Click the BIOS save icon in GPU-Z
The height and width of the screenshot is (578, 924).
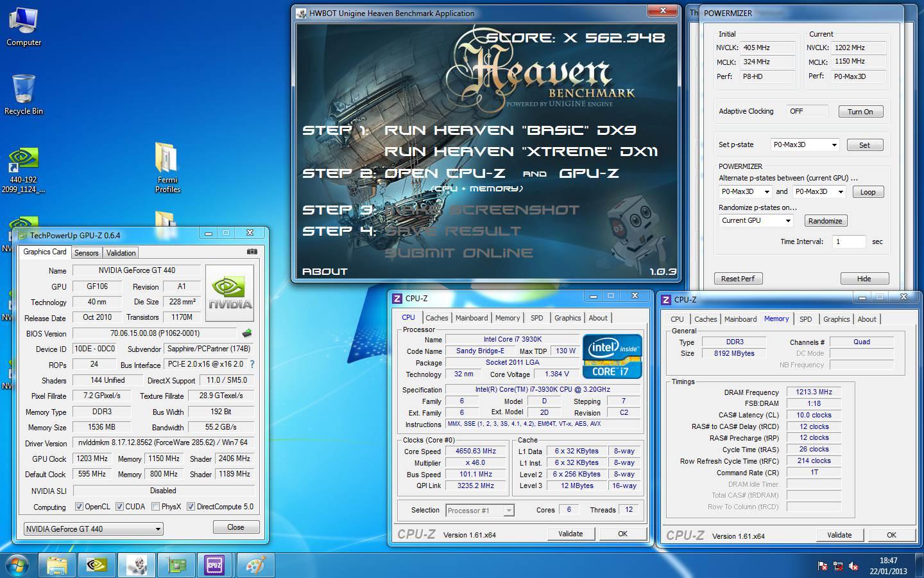(247, 333)
